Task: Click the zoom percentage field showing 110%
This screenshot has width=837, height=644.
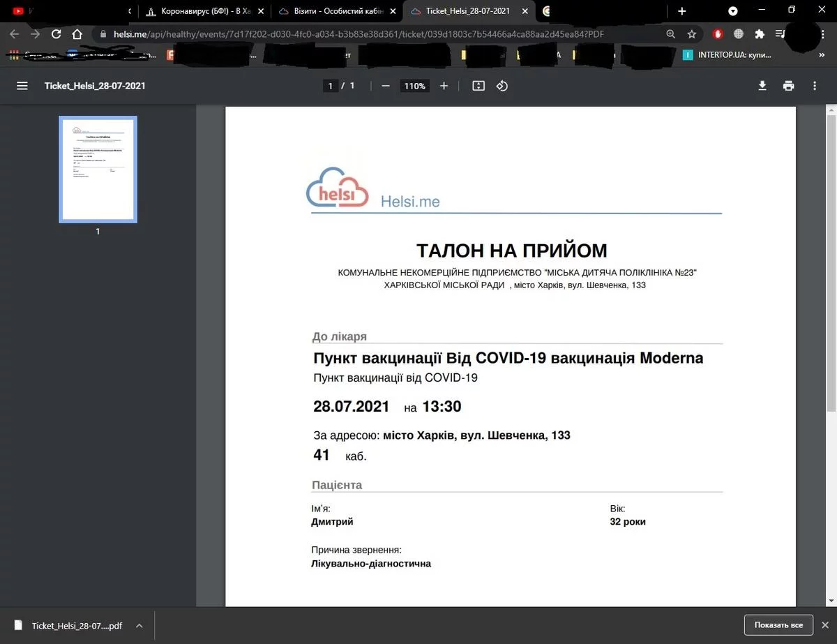Action: (x=414, y=86)
